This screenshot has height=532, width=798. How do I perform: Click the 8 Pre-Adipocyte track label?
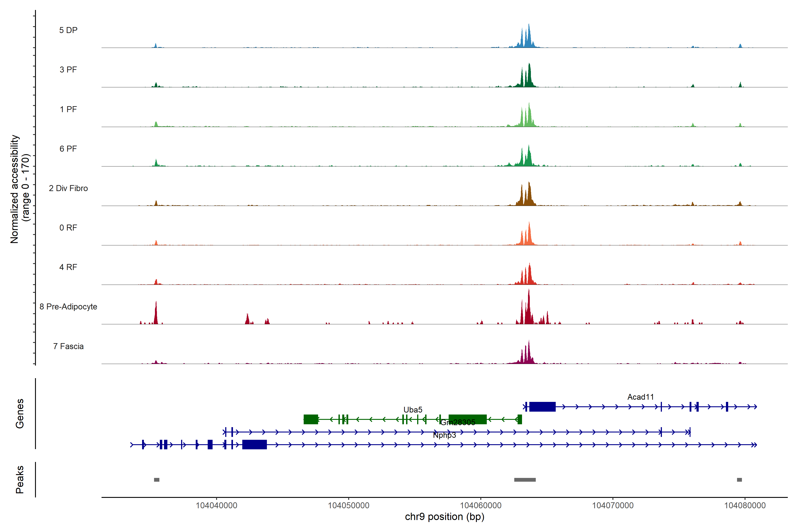[68, 307]
